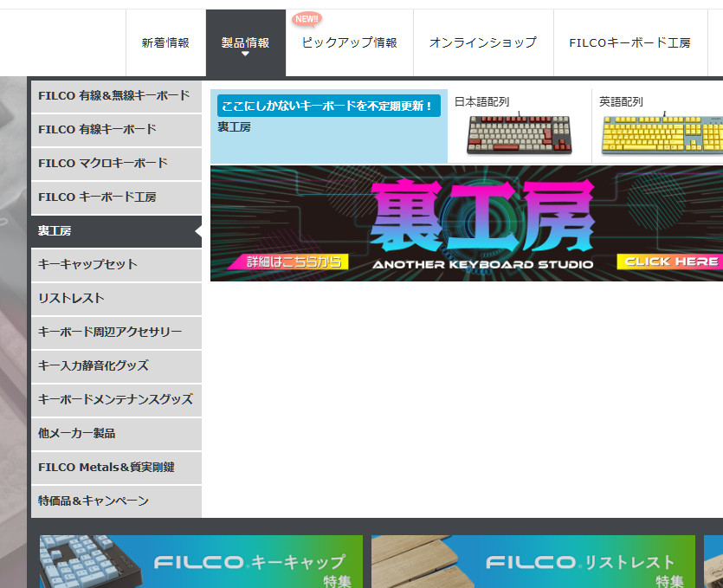Open the ピックアップ情報 navigation tab
Screen dimensions: 723x588
click(350, 43)
